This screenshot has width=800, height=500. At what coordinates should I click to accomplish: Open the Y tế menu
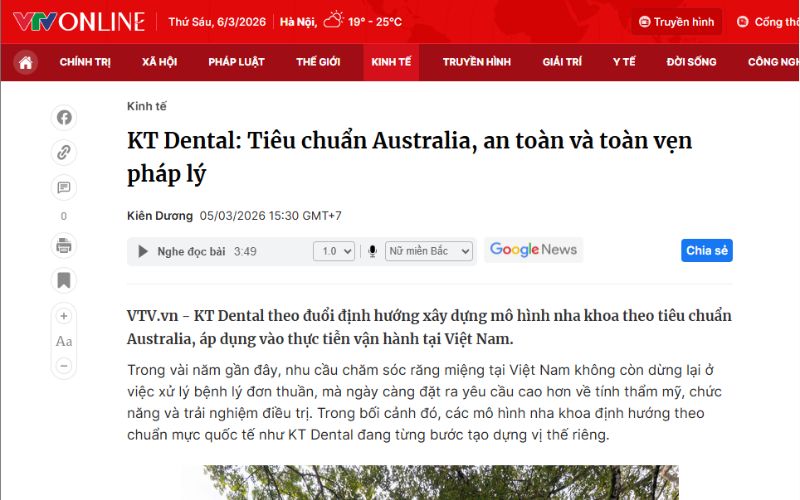624,62
